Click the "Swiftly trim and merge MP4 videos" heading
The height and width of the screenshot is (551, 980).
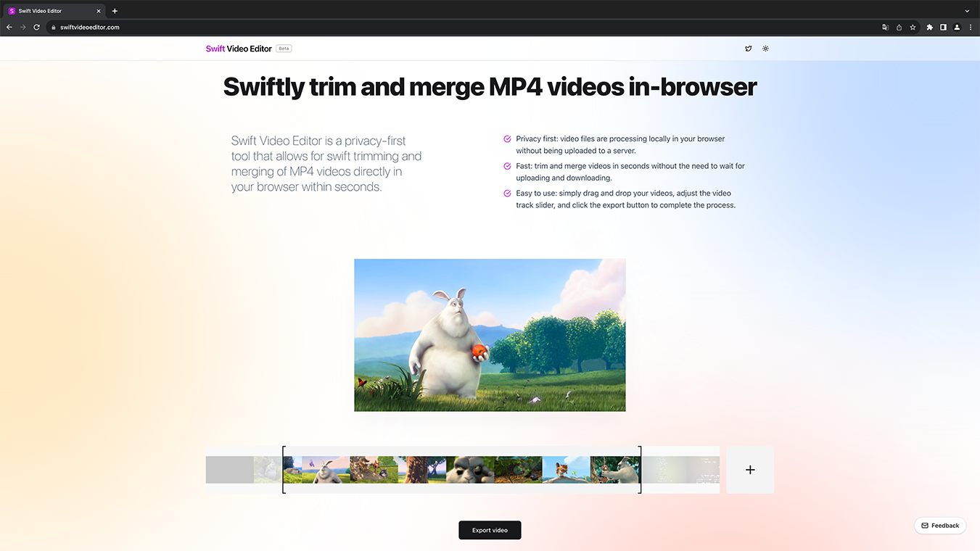[490, 87]
